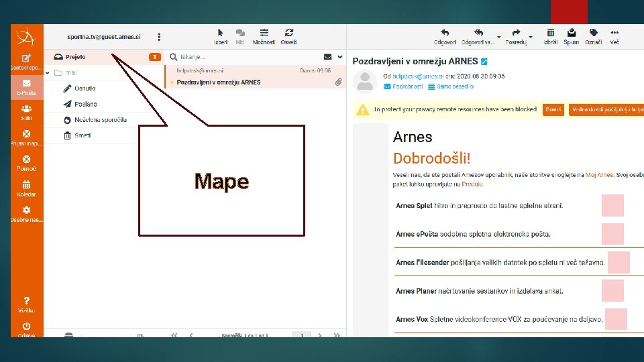The height and width of the screenshot is (362, 644).
Task: Expand the search options chevron
Action: [340, 56]
